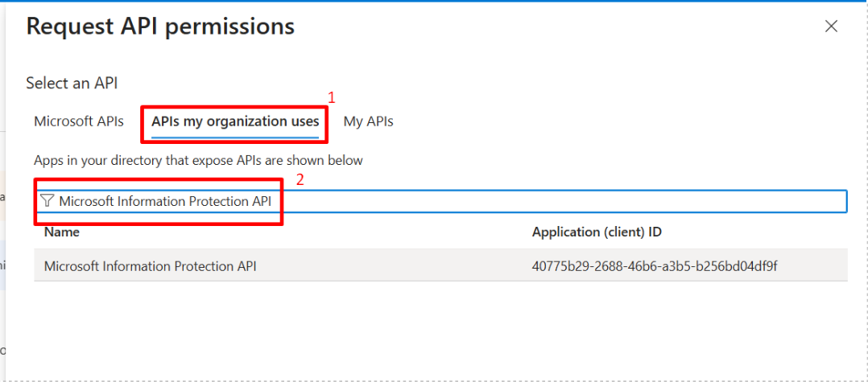
Task: Click the red annotation number 1
Action: coord(331,97)
